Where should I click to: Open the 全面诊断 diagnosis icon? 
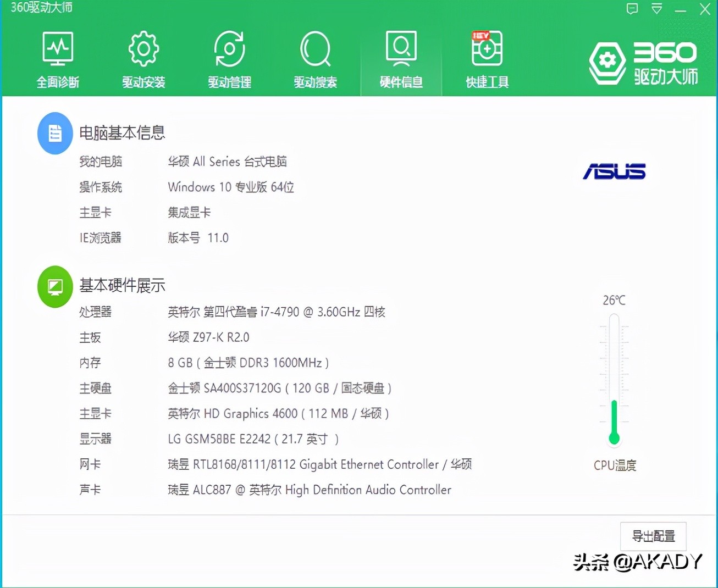pyautogui.click(x=57, y=48)
